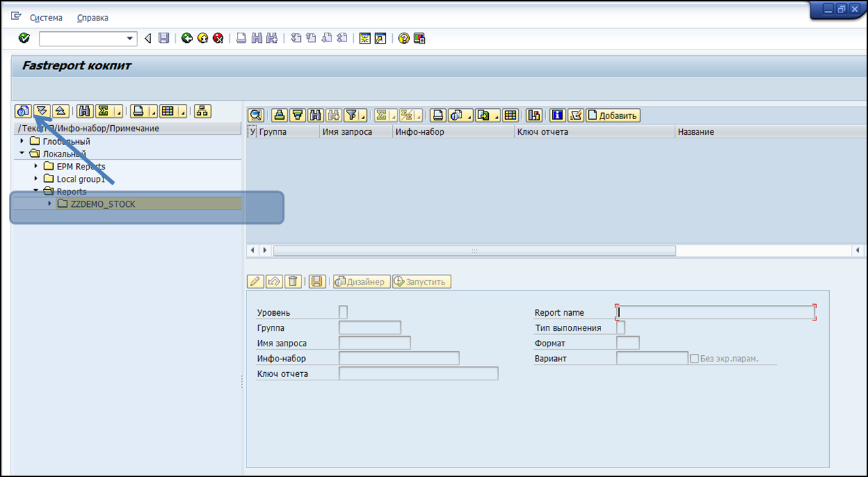Click the blue information icon in grid toolbar

point(558,115)
